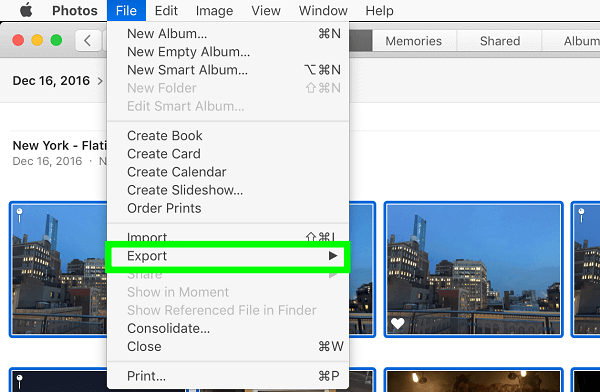
Task: Open the Window menu
Action: click(323, 11)
